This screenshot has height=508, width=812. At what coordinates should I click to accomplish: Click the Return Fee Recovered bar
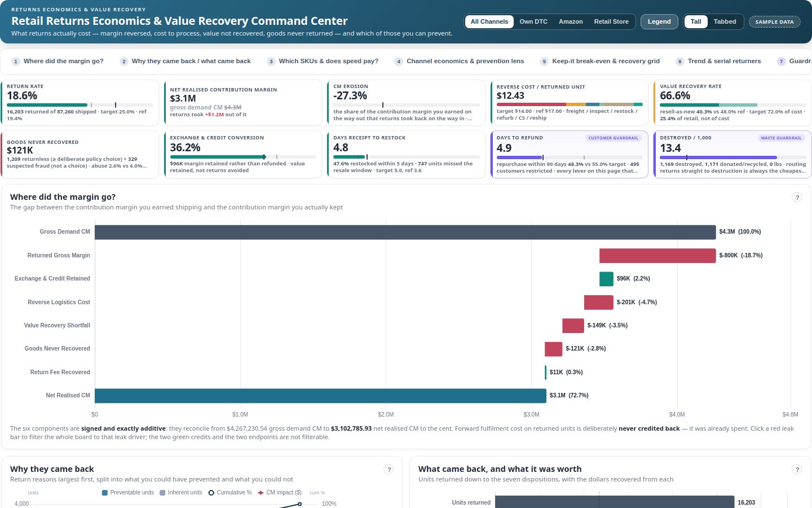545,373
